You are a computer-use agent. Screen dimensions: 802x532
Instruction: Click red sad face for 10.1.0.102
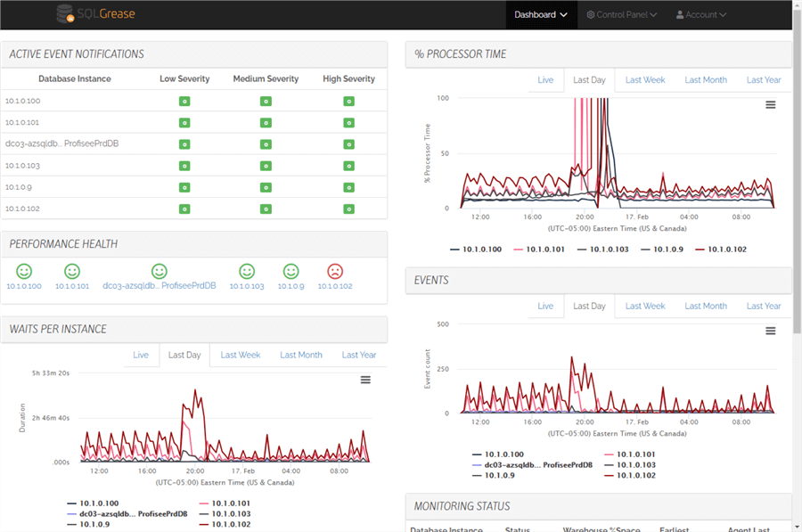335,272
